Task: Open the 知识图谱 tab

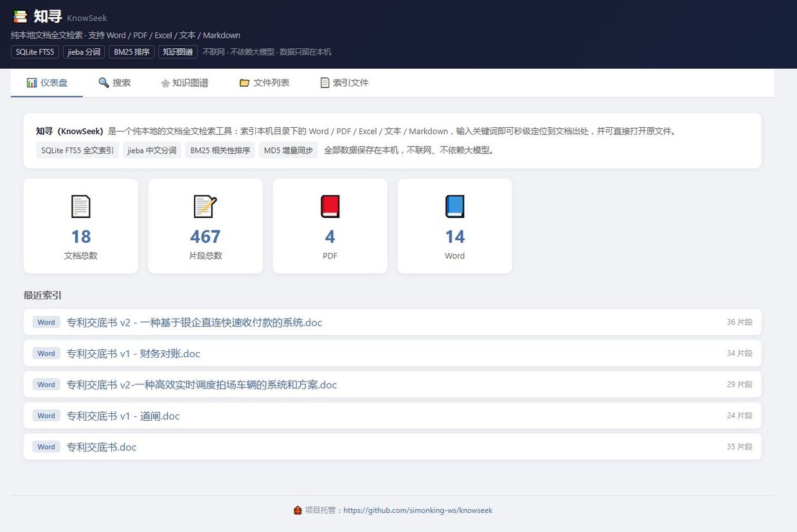Action: (184, 83)
